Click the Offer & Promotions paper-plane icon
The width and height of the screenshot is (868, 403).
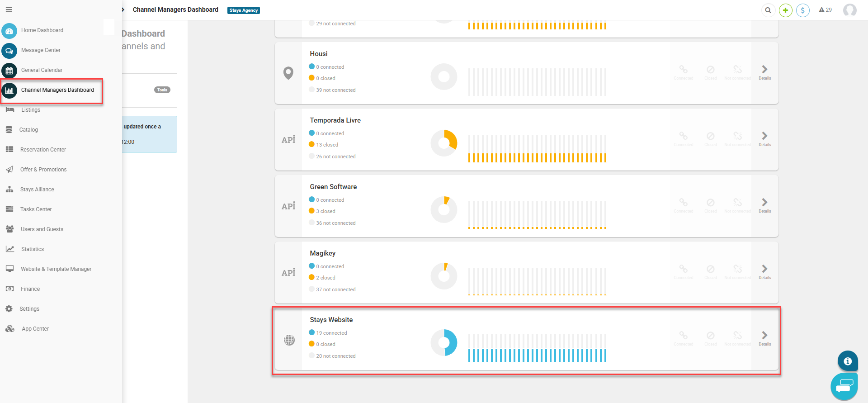[x=9, y=169]
